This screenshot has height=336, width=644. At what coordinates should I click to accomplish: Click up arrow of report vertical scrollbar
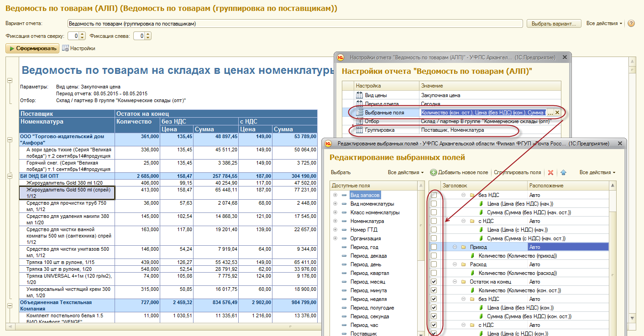[632, 61]
